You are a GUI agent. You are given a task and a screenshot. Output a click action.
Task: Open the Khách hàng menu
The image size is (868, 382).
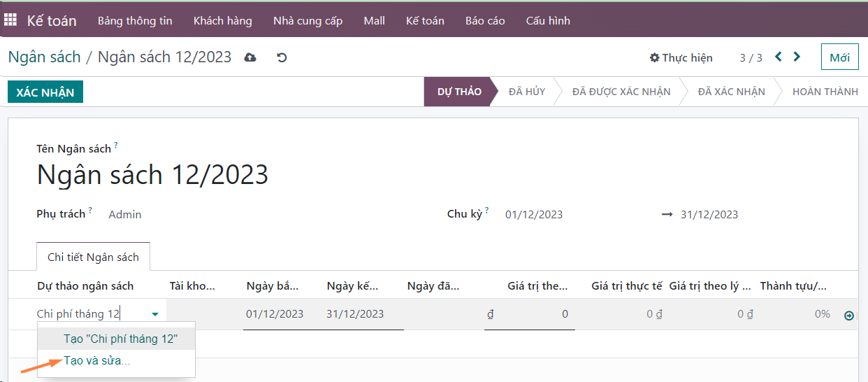click(x=223, y=20)
